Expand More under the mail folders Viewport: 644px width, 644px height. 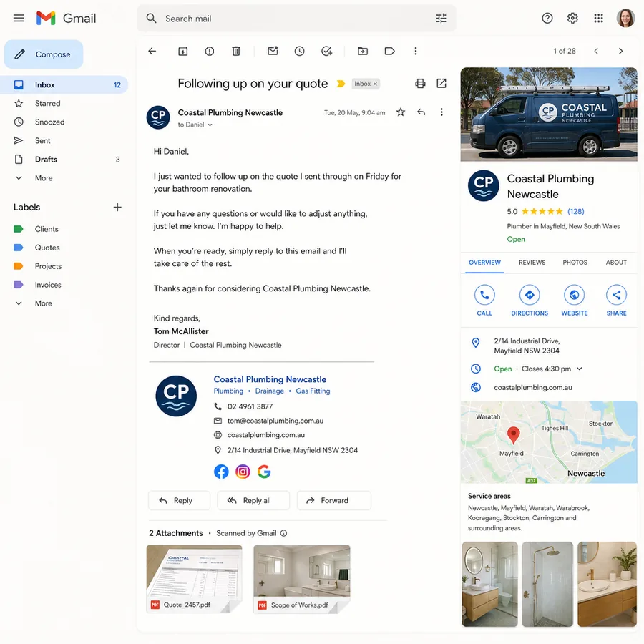44,178
